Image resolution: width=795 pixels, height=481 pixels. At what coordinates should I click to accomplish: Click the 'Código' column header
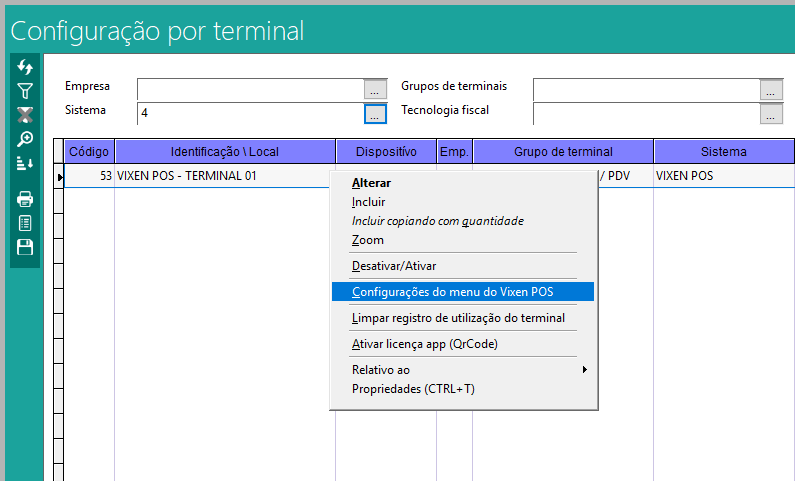click(x=90, y=152)
